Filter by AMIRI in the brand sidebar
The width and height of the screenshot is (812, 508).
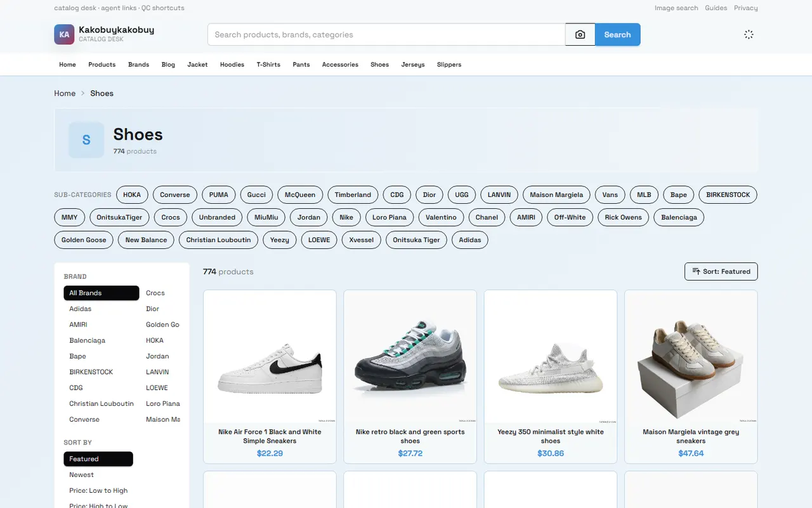[x=78, y=324]
